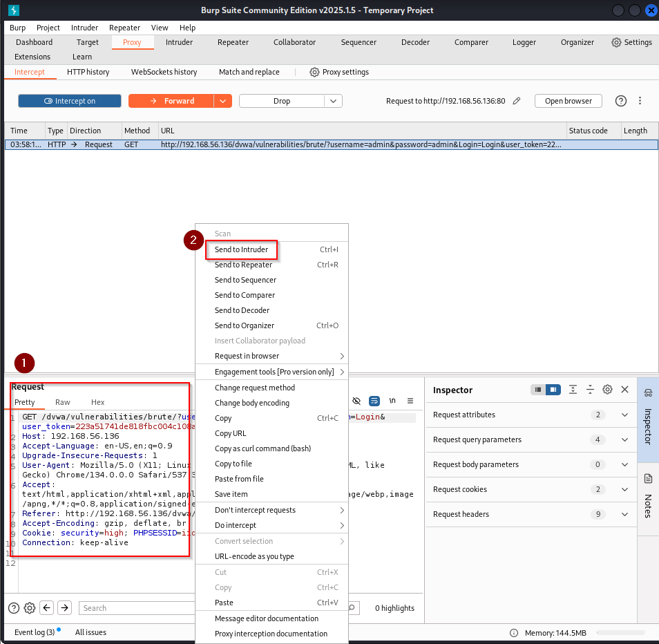Open Forward button dropdown arrow
Screen dimensions: 659x644
pos(223,101)
